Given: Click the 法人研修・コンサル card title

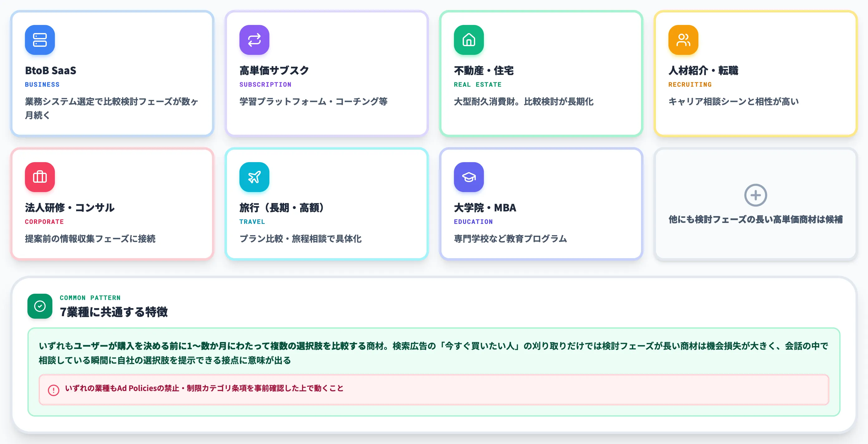Looking at the screenshot, I should (70, 208).
